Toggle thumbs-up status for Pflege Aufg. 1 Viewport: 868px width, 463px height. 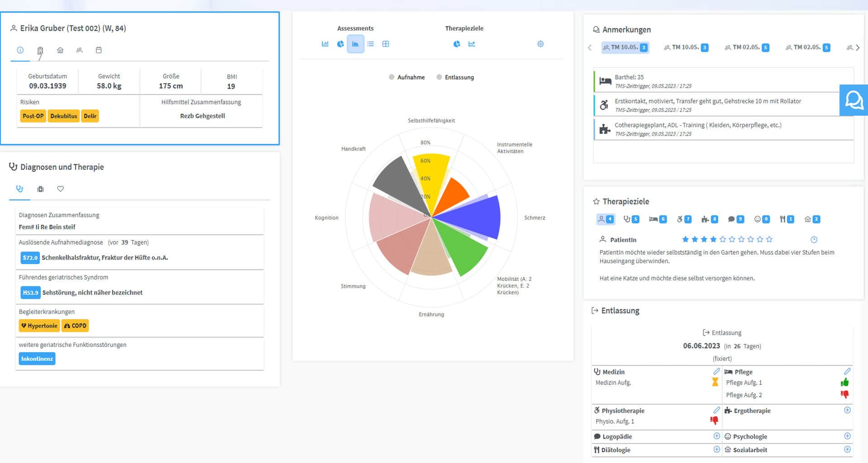point(844,383)
